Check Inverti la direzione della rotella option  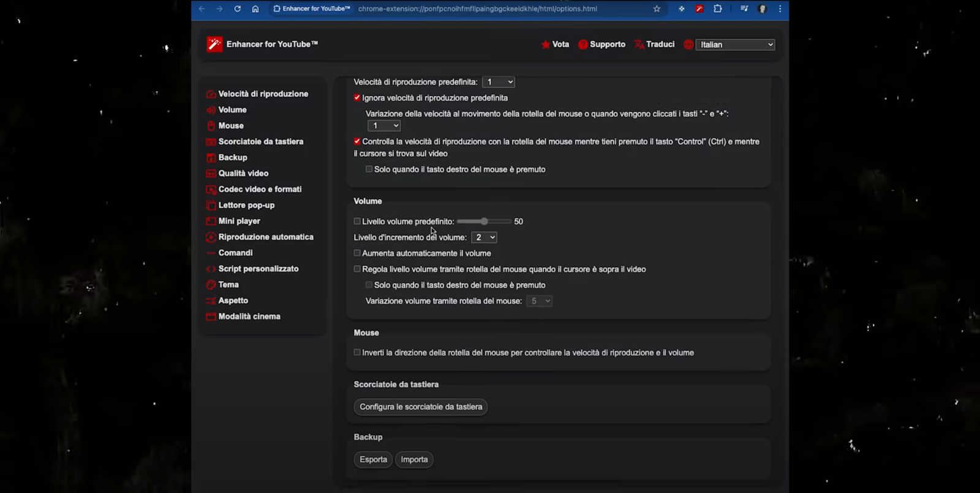[357, 353]
